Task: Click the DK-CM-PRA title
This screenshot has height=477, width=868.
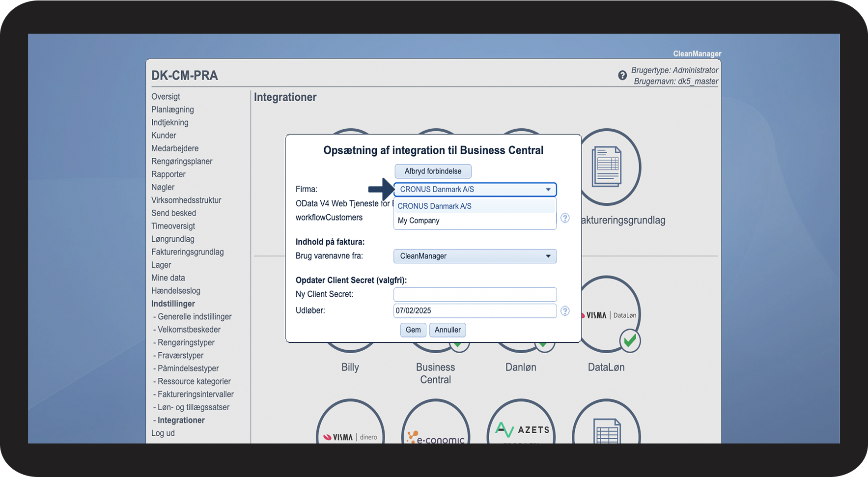Action: (185, 76)
